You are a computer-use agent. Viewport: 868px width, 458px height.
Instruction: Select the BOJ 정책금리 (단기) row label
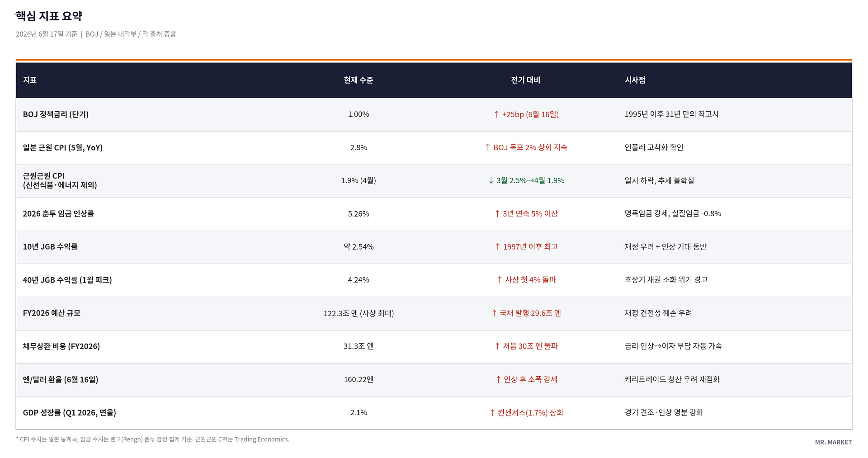(x=56, y=114)
